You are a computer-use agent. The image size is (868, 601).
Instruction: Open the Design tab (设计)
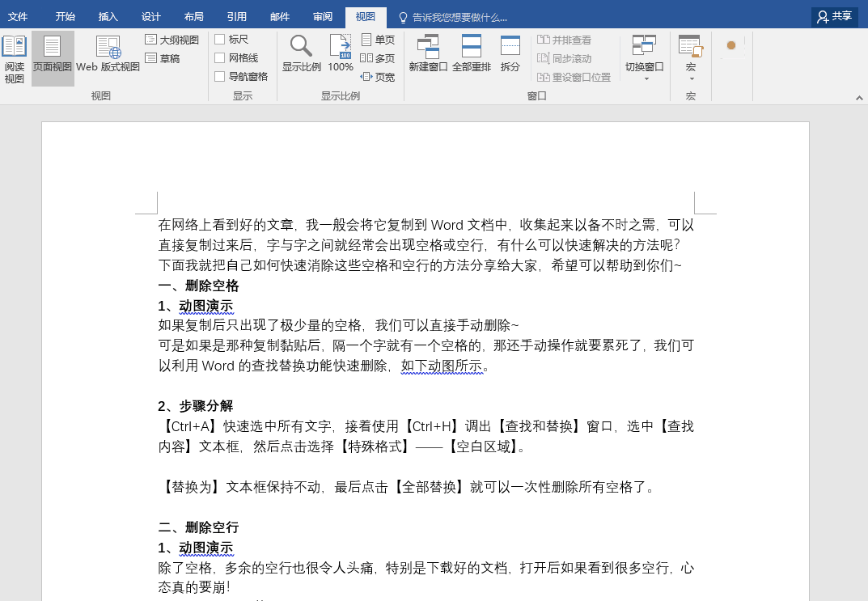tap(151, 17)
